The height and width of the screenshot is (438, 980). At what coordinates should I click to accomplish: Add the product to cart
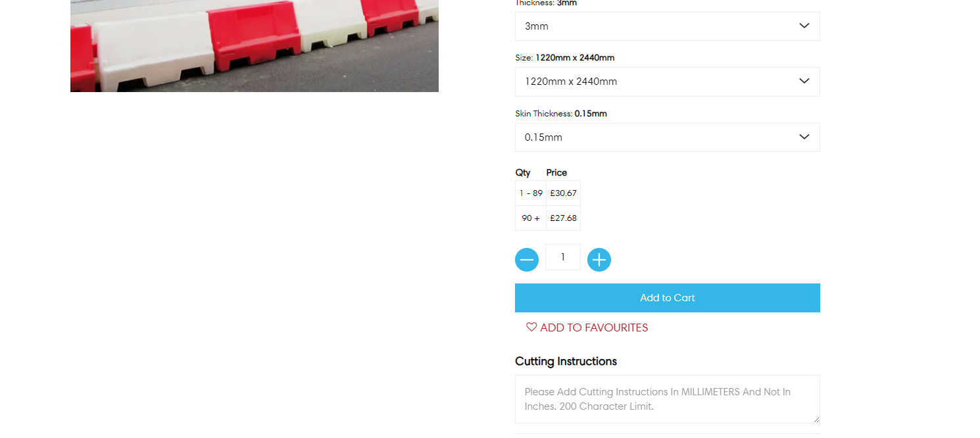668,298
